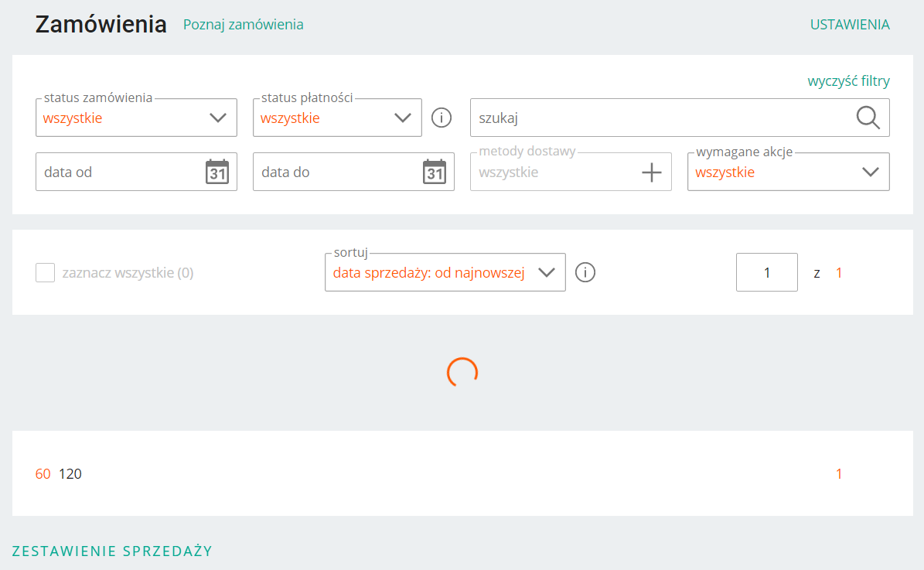Click the search magnifier icon
Screen dimensions: 924x570
point(868,118)
